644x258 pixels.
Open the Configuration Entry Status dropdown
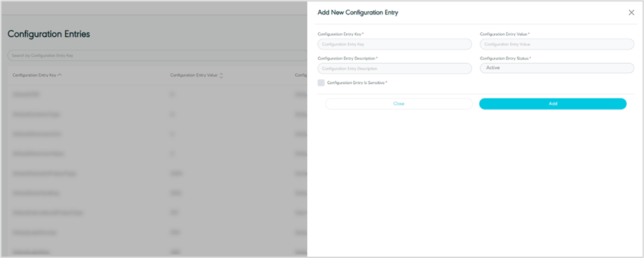[x=557, y=68]
